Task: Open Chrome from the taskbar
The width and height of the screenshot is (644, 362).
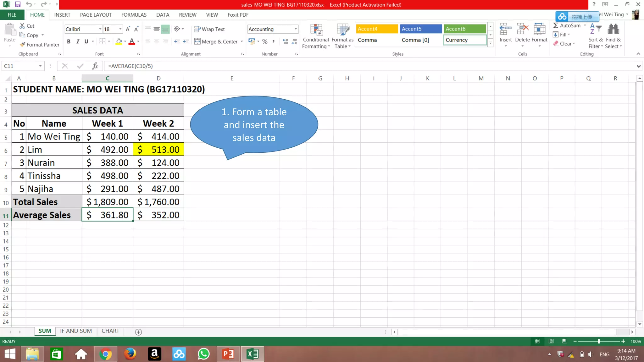Action: click(106, 354)
